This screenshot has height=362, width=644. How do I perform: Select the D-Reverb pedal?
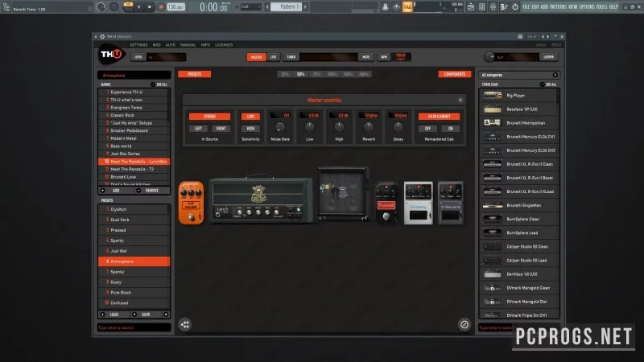pos(451,203)
